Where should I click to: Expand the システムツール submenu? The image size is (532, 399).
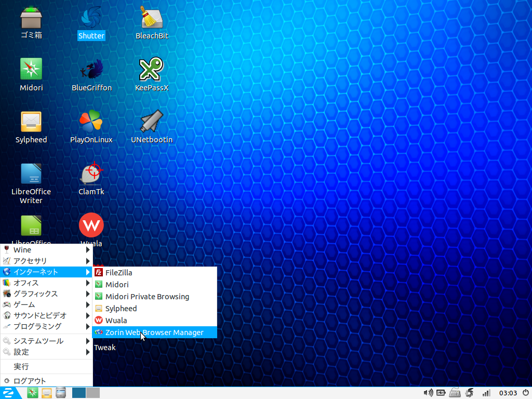tap(46, 341)
